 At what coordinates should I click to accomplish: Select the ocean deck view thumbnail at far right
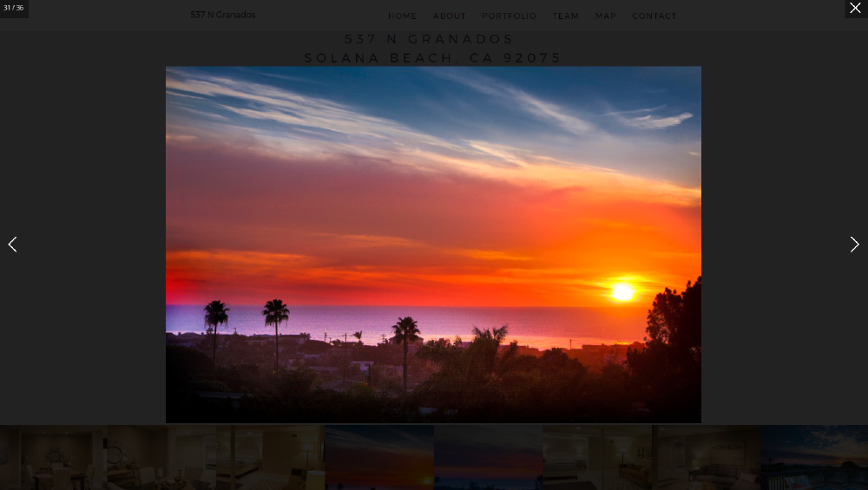(815, 457)
